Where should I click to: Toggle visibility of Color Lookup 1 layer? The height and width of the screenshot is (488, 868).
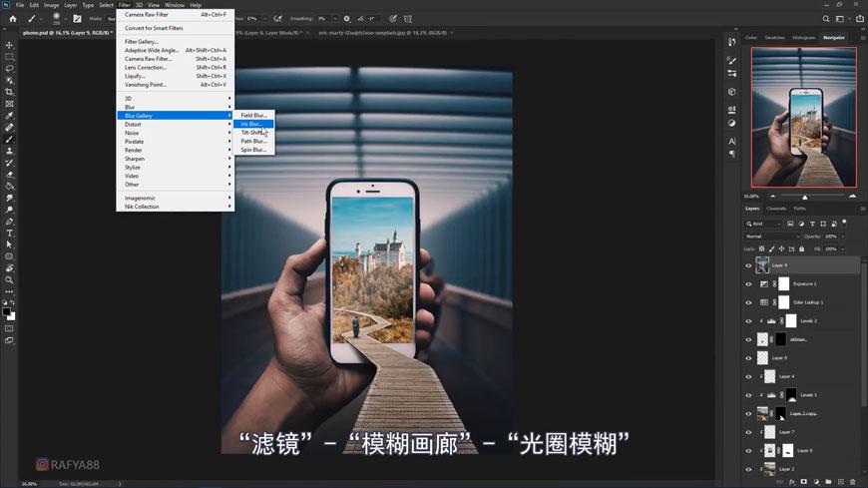click(748, 302)
